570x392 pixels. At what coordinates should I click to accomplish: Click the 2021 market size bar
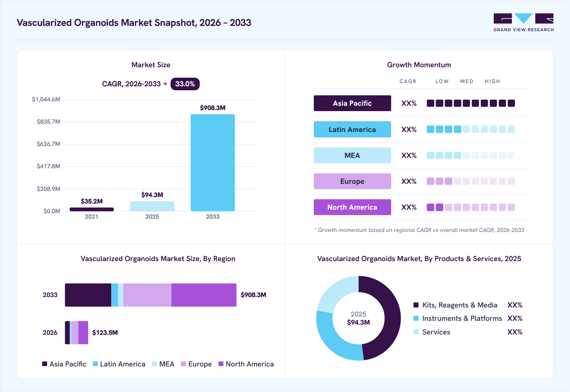point(92,209)
